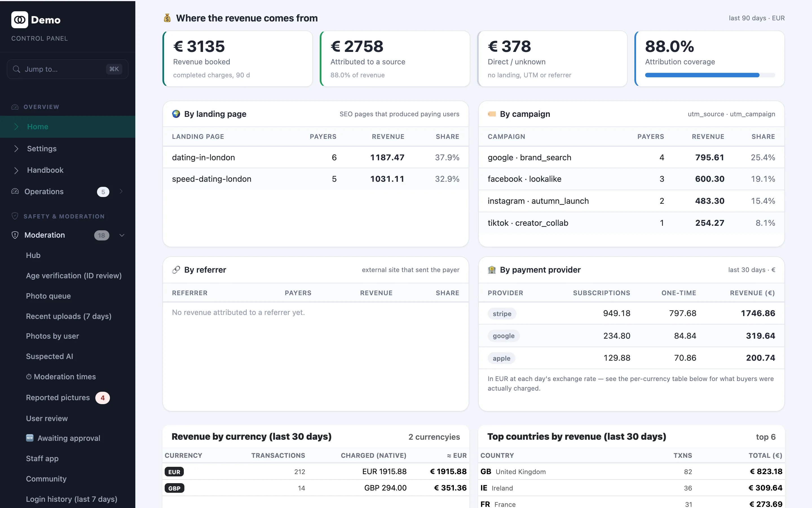
Task: Click the Attributed to a source card
Action: 395,59
